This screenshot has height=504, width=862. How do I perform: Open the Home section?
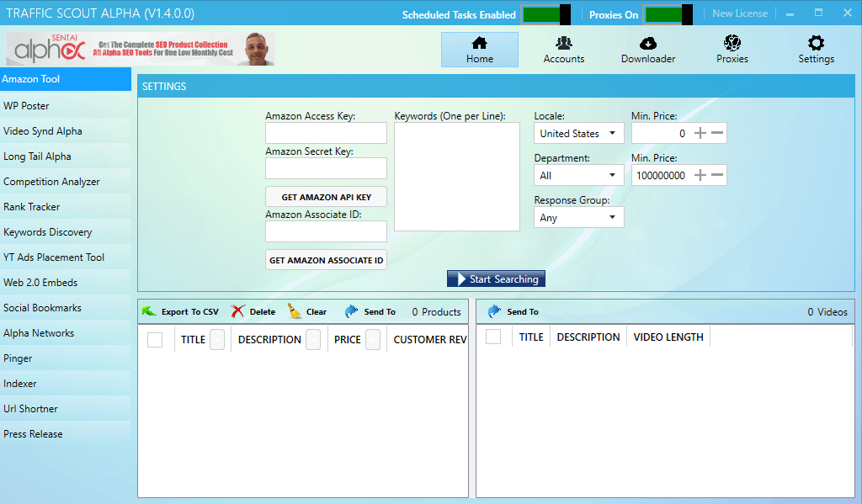click(x=479, y=50)
